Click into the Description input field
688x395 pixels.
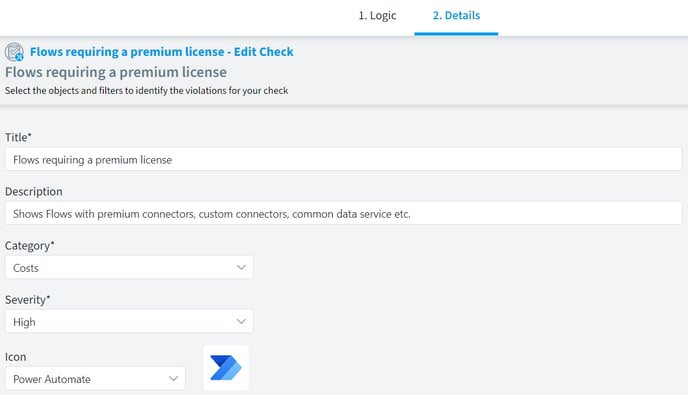[x=344, y=213]
